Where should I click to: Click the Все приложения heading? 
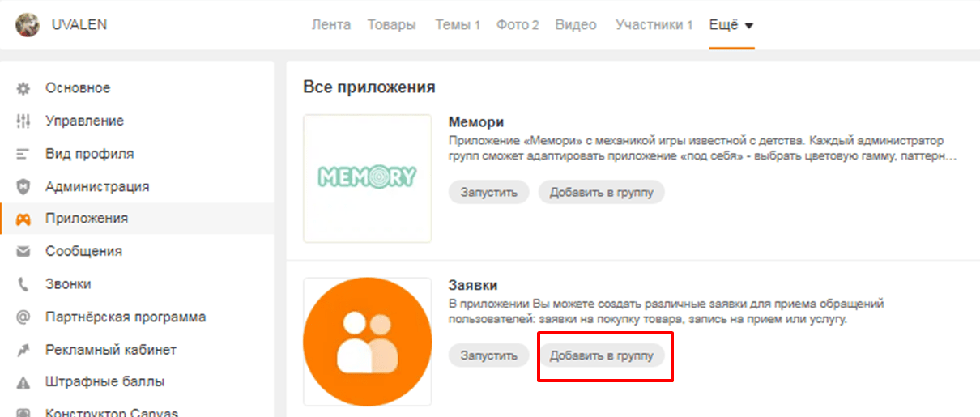click(x=369, y=87)
